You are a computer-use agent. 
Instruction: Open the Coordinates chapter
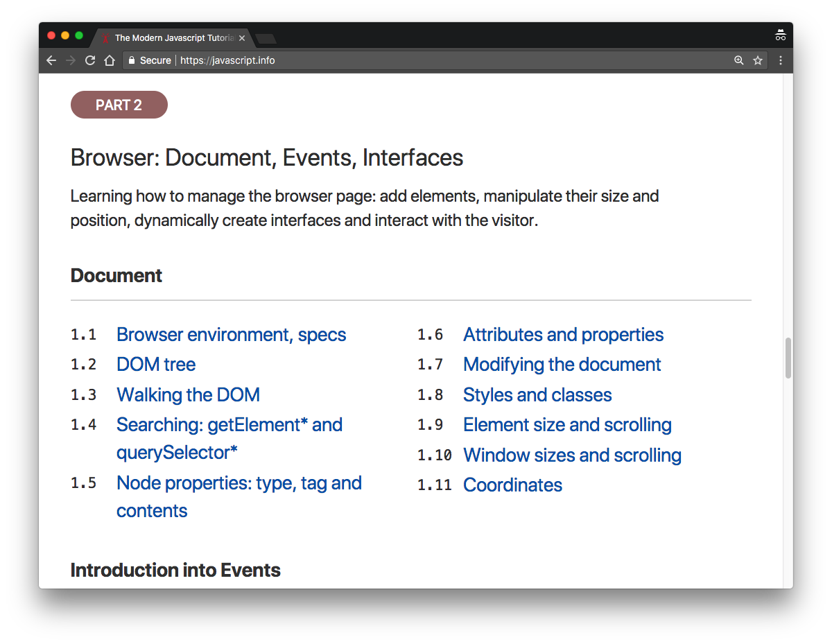[x=512, y=485]
